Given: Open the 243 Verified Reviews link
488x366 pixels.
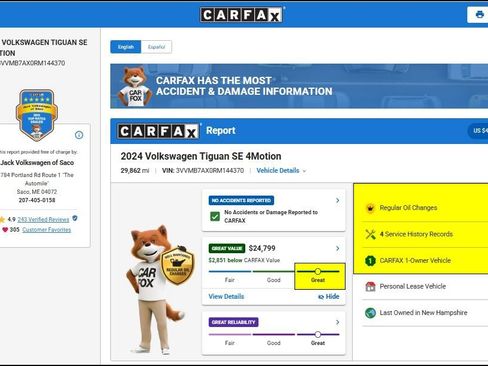Looking at the screenshot, I should coord(43,220).
